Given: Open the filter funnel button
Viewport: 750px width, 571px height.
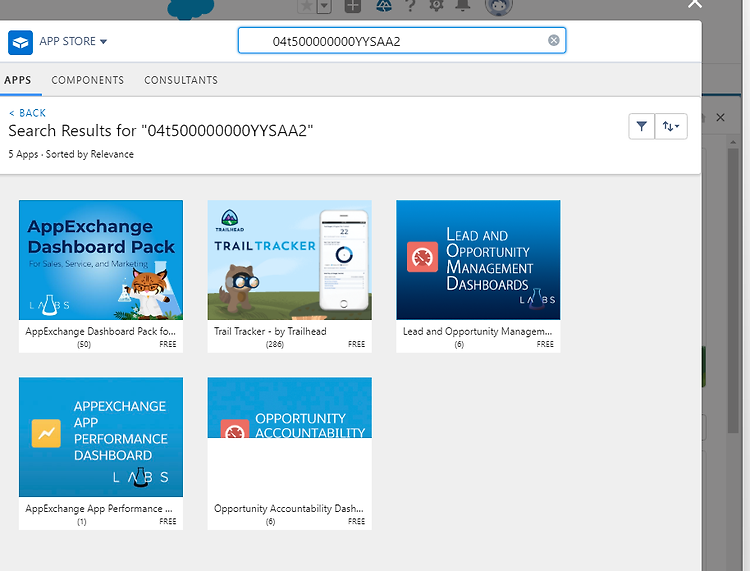Looking at the screenshot, I should click(x=641, y=126).
